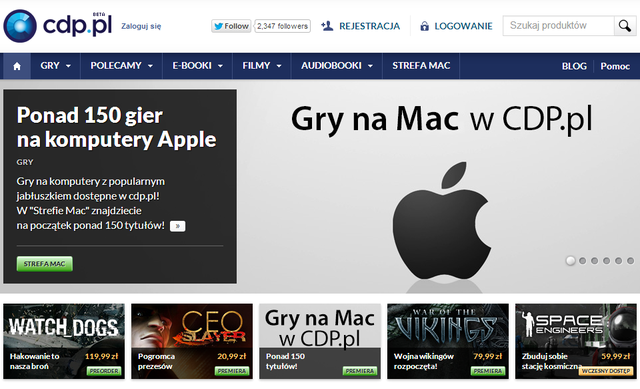Image resolution: width=640 pixels, height=389 pixels.
Task: Expand the AUDIOBOOKI dropdown menu
Action: [x=337, y=66]
